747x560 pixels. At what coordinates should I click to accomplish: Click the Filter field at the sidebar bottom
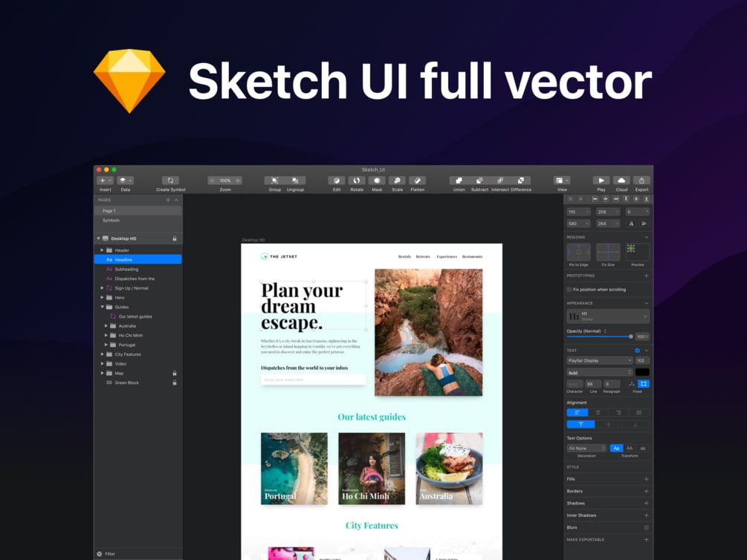click(x=111, y=553)
